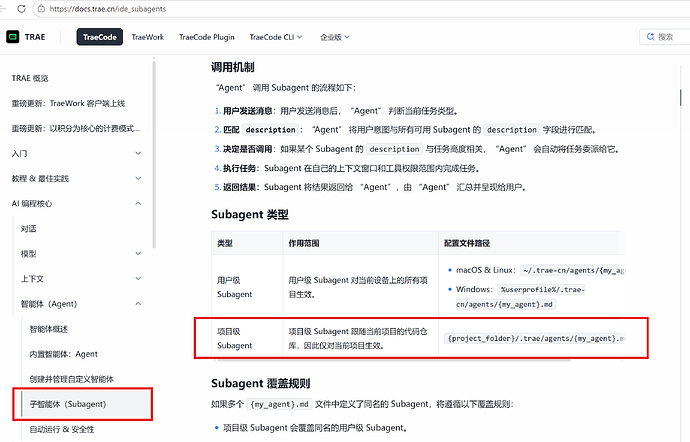Click the page vertical scrollbar thumb
This screenshot has width=690, height=442.
pos(680,97)
